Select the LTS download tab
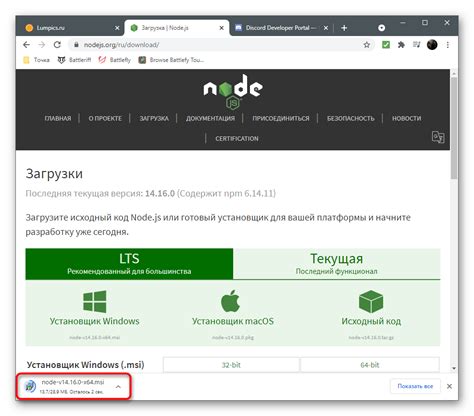The width and height of the screenshot is (474, 416). (129, 264)
